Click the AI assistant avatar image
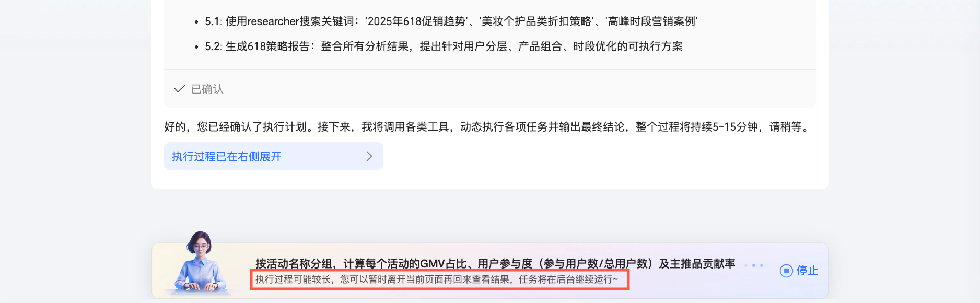 click(200, 262)
